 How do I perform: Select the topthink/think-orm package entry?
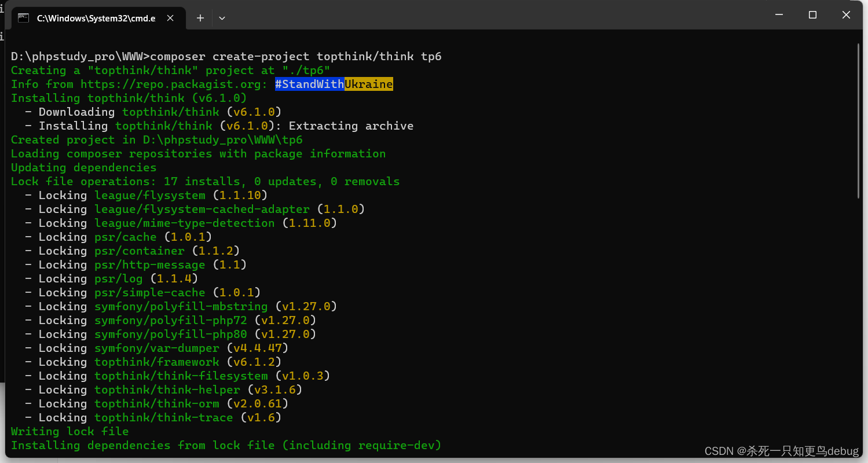click(156, 403)
